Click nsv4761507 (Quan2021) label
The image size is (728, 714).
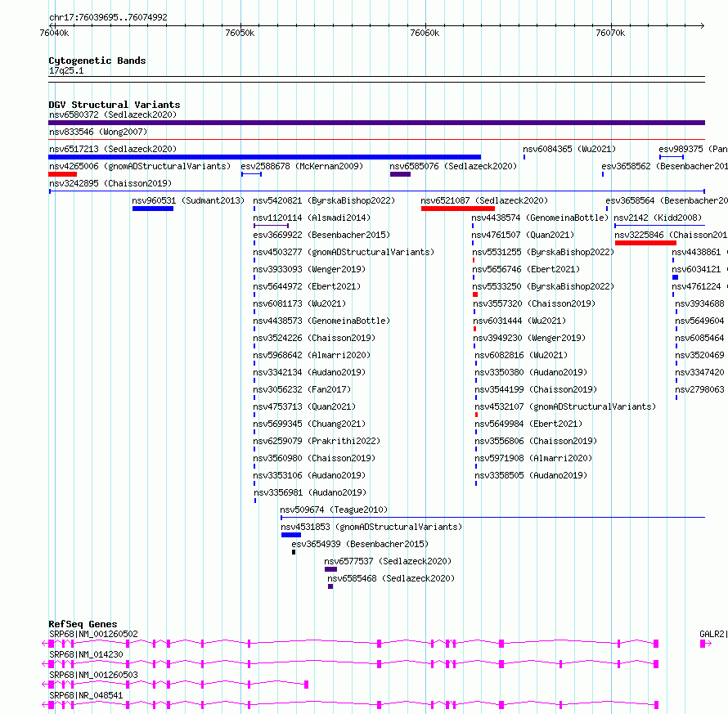(x=523, y=235)
